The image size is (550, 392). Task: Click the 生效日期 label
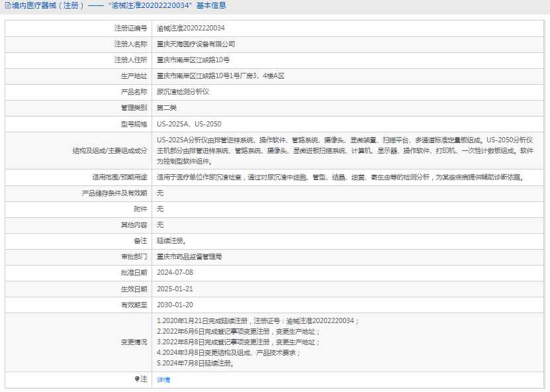(x=134, y=289)
